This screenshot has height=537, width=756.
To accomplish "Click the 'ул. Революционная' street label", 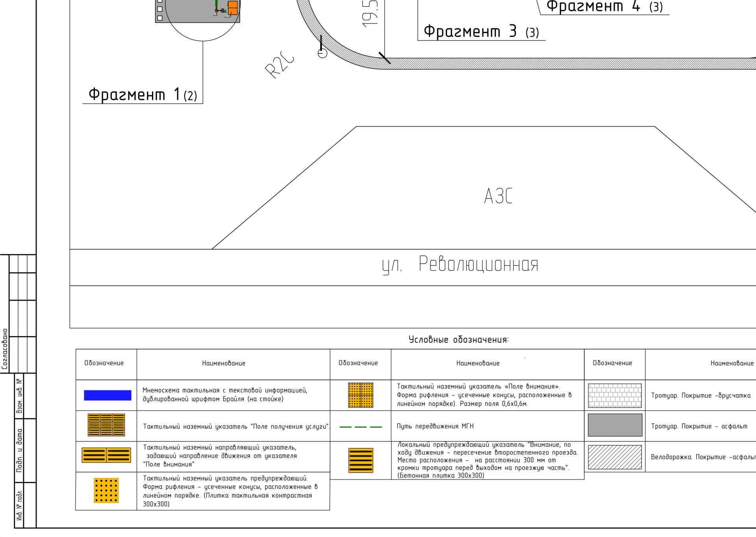I will click(x=460, y=264).
